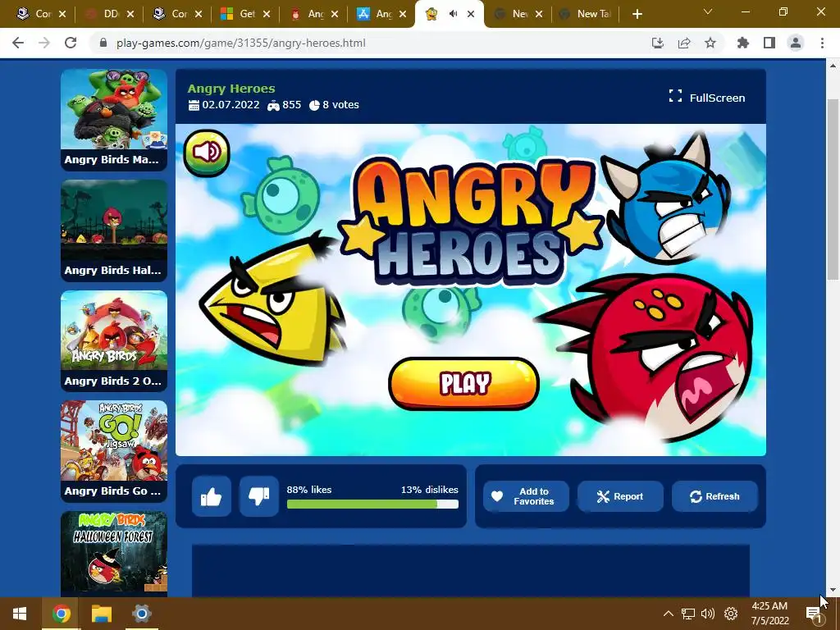Image resolution: width=840 pixels, height=630 pixels.
Task: Go back to the previous page
Action: click(18, 43)
